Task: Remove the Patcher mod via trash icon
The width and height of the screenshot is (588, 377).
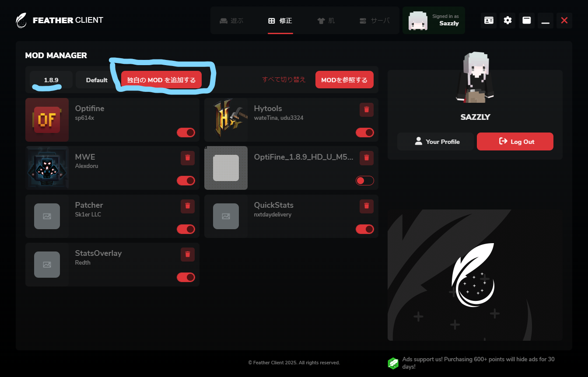Action: coord(188,206)
